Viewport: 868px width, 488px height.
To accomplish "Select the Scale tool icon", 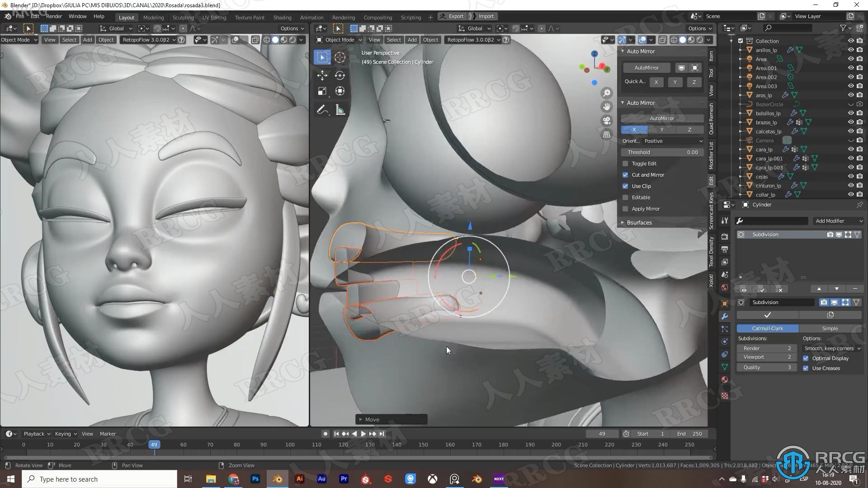I will [x=322, y=91].
